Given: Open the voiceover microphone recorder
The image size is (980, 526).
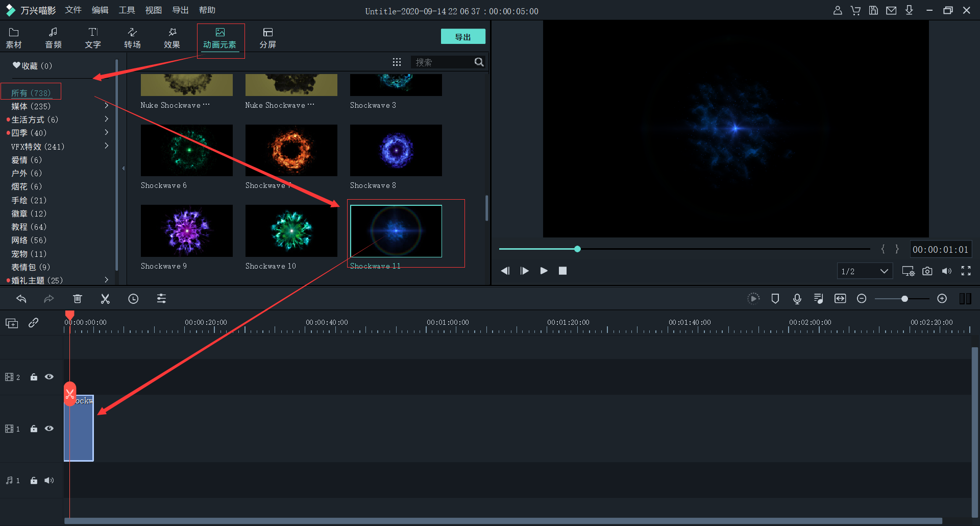Looking at the screenshot, I should (797, 299).
